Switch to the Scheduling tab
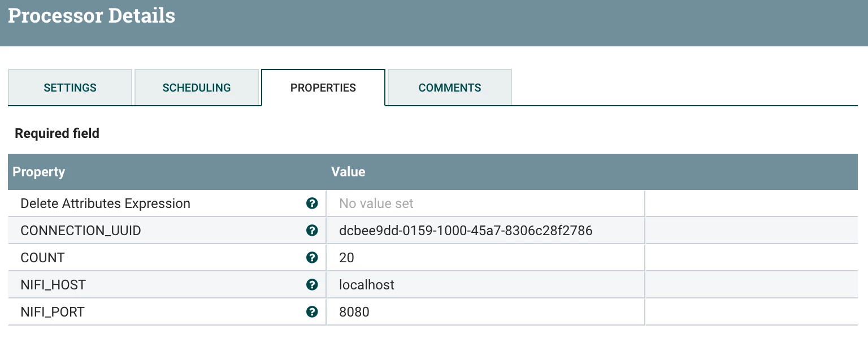Viewport: 868px width, 338px height. (197, 88)
